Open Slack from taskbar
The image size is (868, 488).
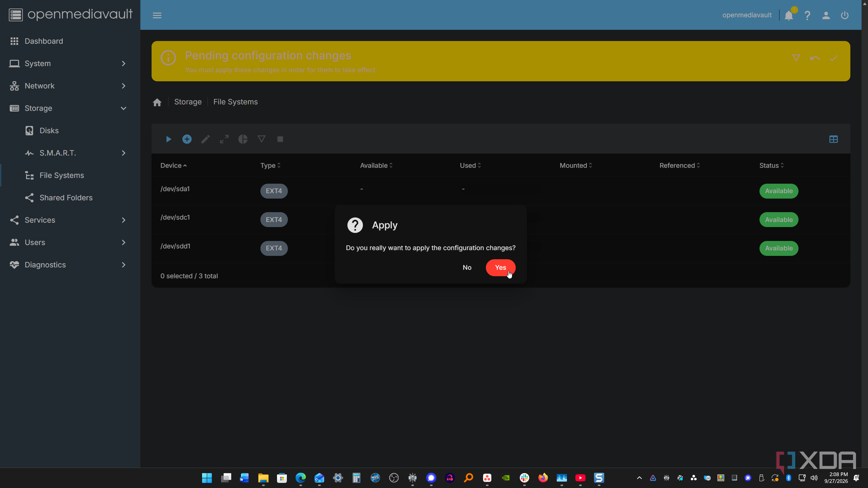point(524,478)
